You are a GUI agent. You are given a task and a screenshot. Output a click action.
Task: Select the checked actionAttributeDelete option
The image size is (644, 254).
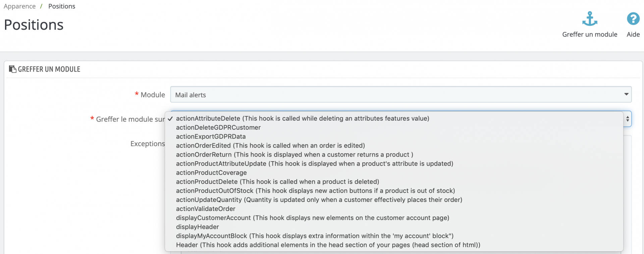(x=302, y=119)
